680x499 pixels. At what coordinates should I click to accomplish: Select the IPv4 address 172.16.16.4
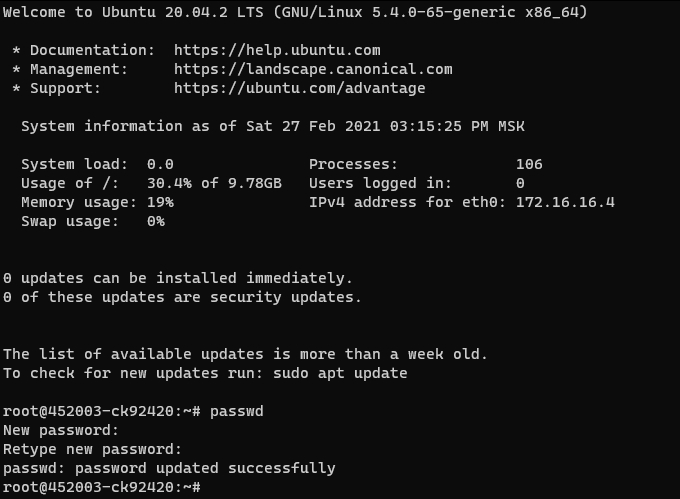tap(565, 202)
